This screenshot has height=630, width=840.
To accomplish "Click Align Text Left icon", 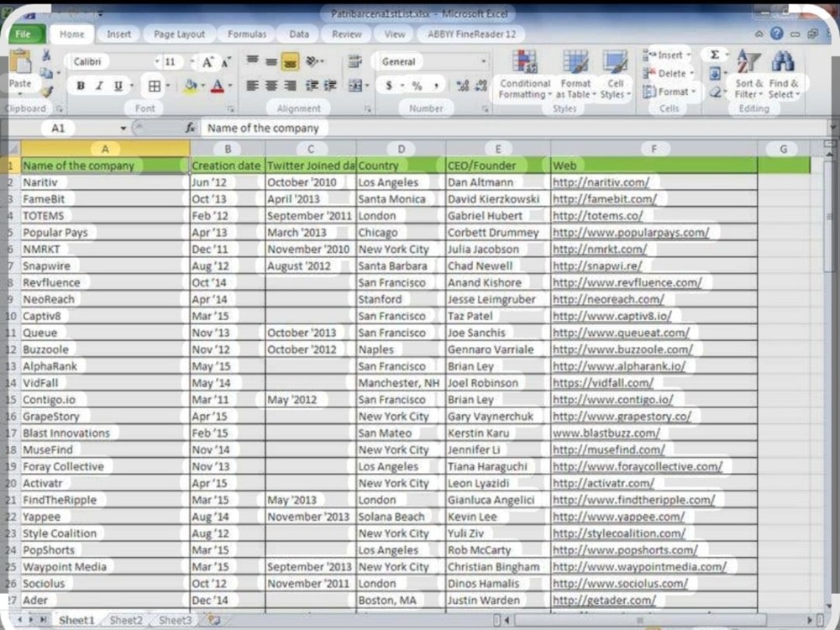I will tap(252, 85).
